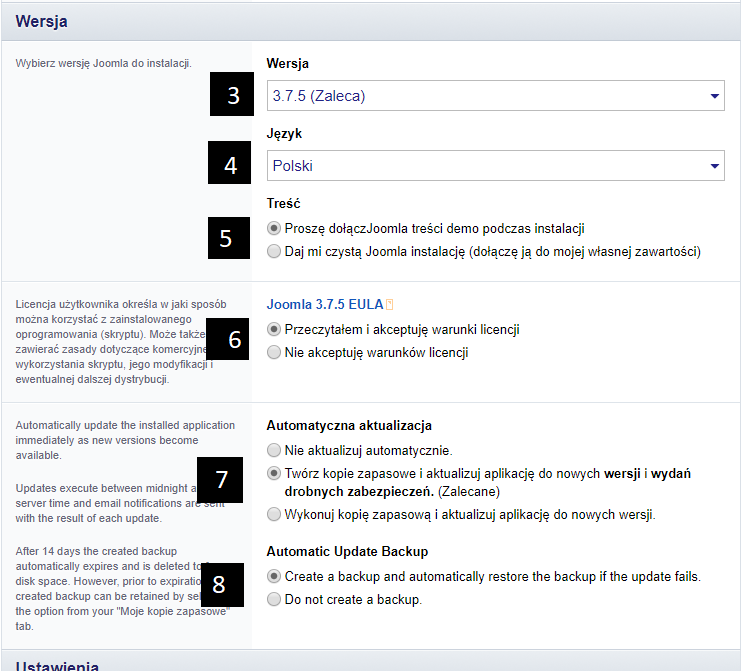Open the Wersja version dropdown
The image size is (746, 671).
(x=495, y=96)
